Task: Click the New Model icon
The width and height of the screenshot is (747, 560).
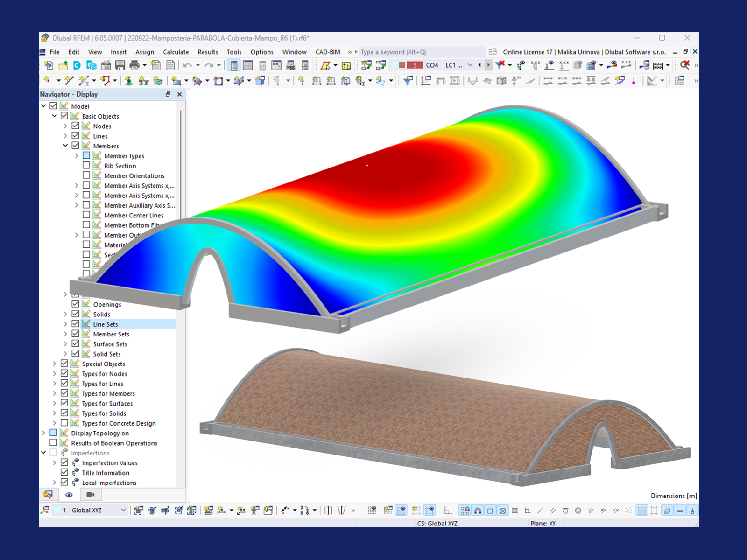Action: coord(49,65)
